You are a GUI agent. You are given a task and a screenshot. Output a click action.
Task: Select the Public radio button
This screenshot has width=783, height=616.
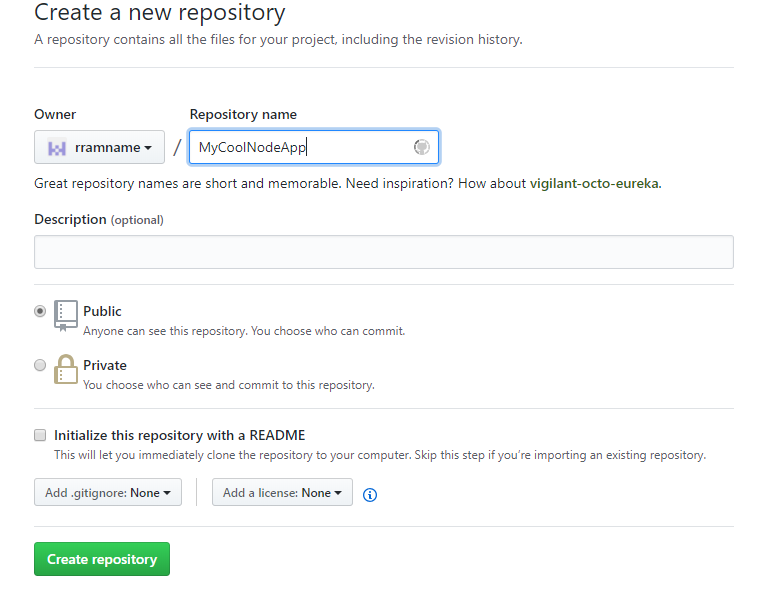tap(40, 311)
